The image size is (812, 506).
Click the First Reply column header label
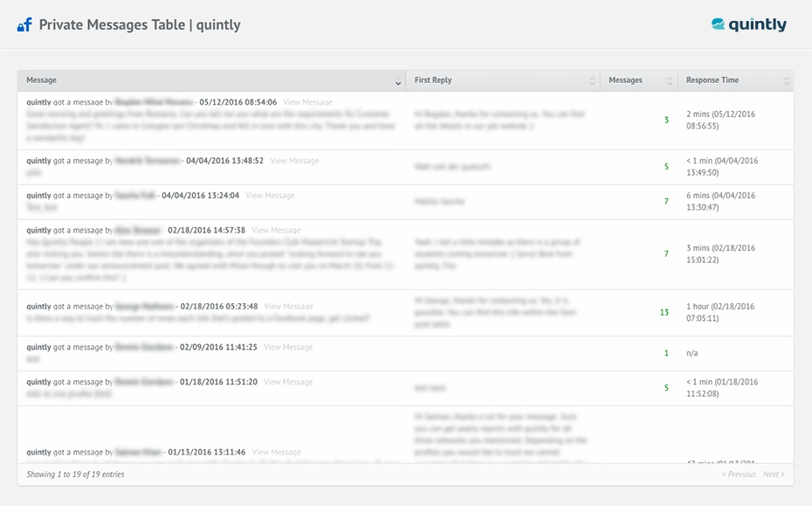point(433,80)
